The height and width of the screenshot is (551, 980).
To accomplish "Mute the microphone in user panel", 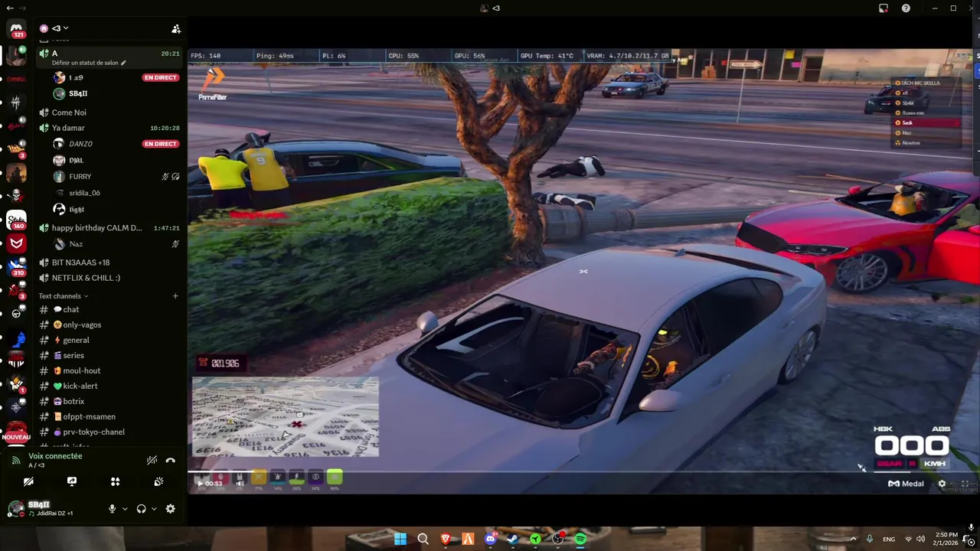I will point(113,509).
